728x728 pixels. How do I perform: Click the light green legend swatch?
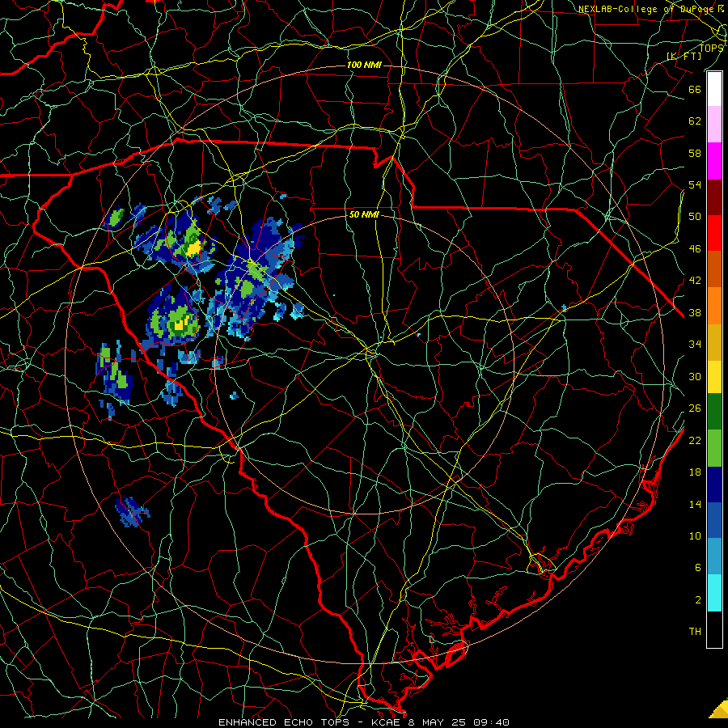click(714, 448)
